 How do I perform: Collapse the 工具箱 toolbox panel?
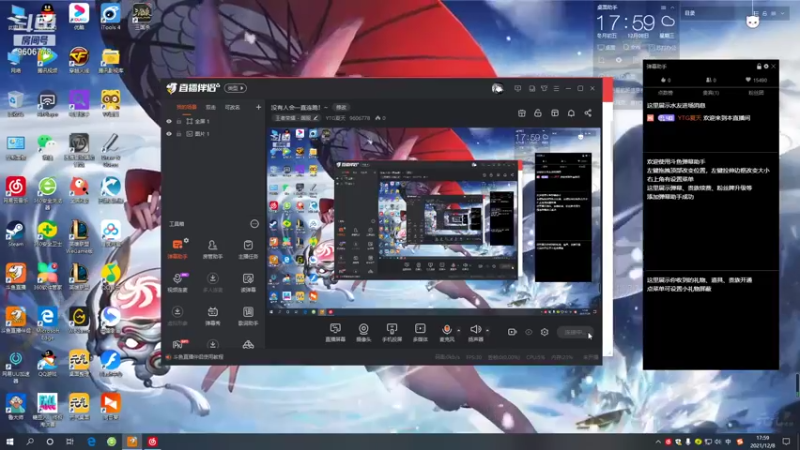tap(254, 223)
